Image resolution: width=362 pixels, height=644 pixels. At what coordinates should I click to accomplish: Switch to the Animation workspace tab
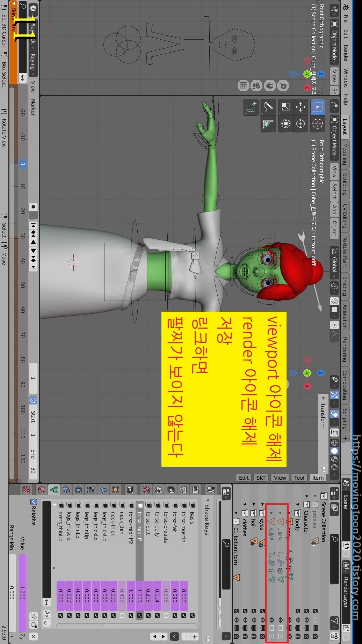click(345, 316)
